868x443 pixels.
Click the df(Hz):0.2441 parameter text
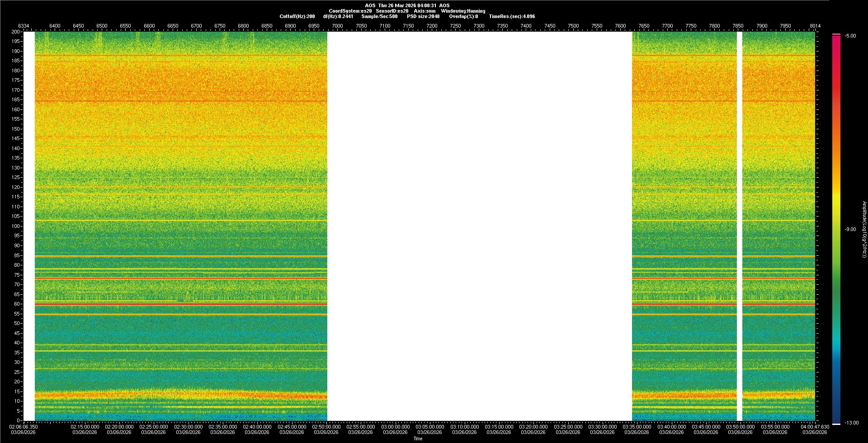(338, 16)
